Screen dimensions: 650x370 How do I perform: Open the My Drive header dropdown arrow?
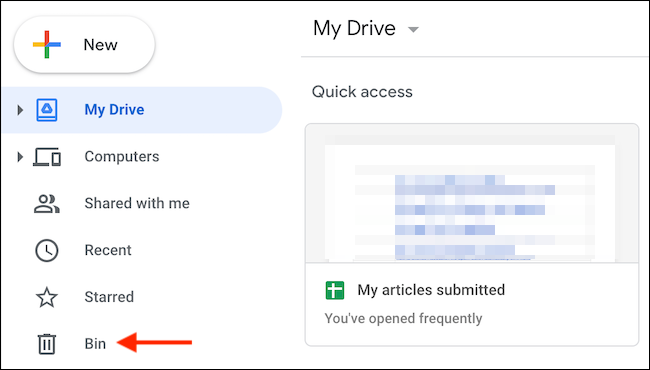(413, 29)
